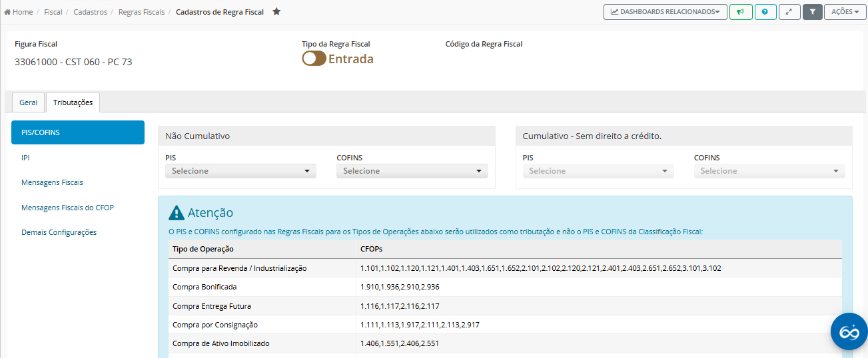Open the floating infinity chat assistant icon
Viewport: 868px width, 358px height.
[x=849, y=331]
